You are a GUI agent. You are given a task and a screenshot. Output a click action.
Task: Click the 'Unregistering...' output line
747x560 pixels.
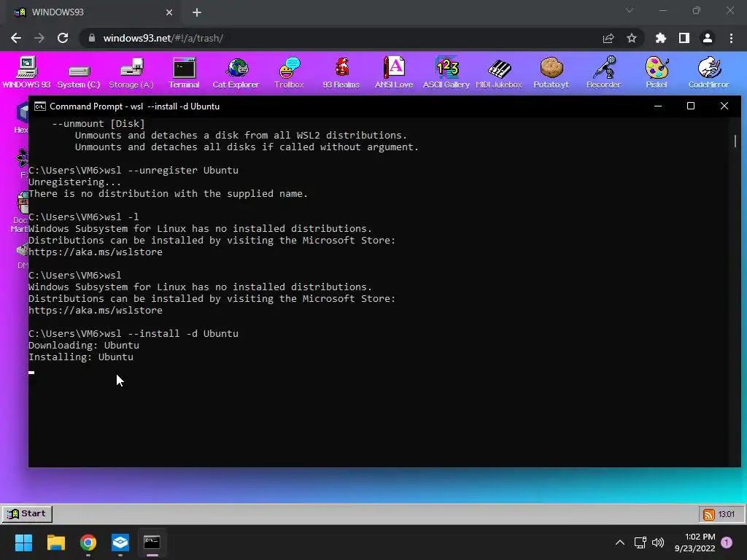pyautogui.click(x=75, y=182)
